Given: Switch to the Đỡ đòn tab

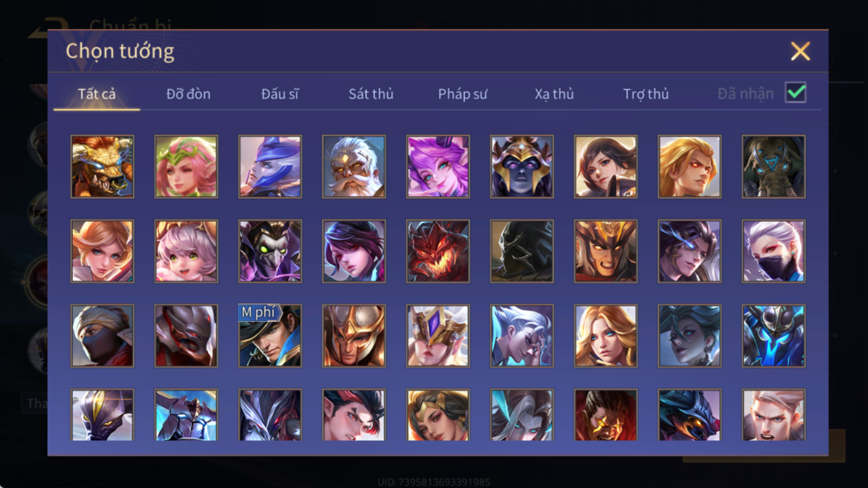Looking at the screenshot, I should point(188,94).
